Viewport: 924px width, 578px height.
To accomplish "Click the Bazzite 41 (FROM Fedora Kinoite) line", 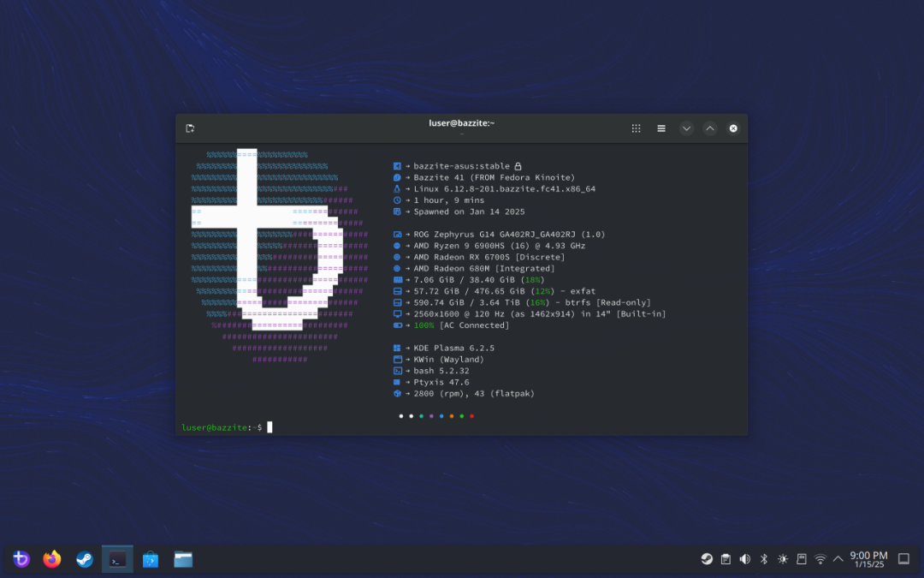I will tap(483, 177).
